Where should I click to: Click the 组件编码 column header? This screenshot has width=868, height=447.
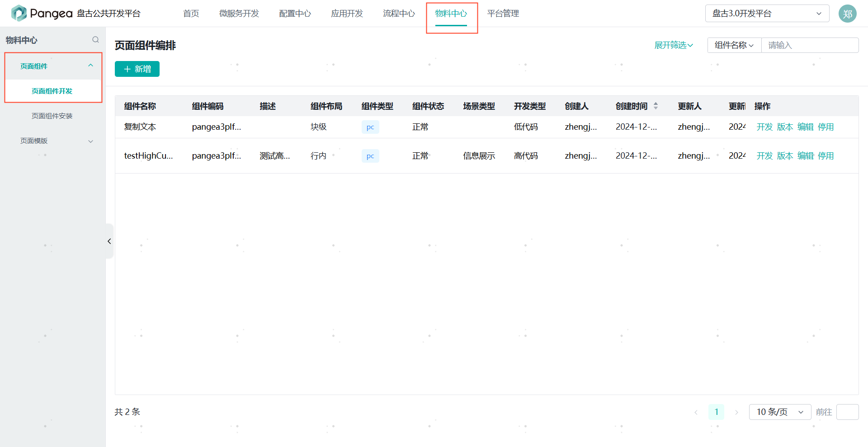[208, 106]
